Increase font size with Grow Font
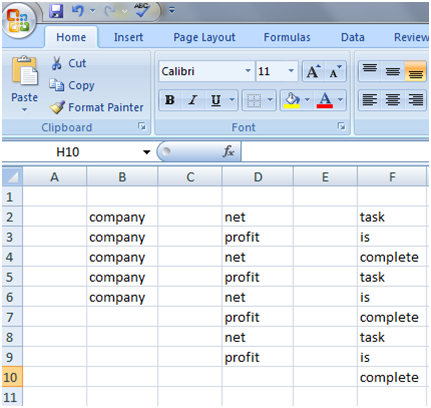 (x=313, y=71)
